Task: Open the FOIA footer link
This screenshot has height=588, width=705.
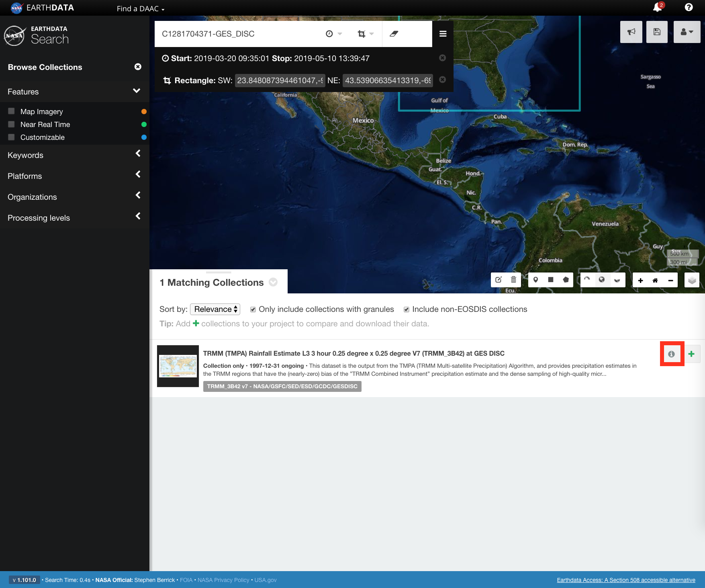Action: 186,580
